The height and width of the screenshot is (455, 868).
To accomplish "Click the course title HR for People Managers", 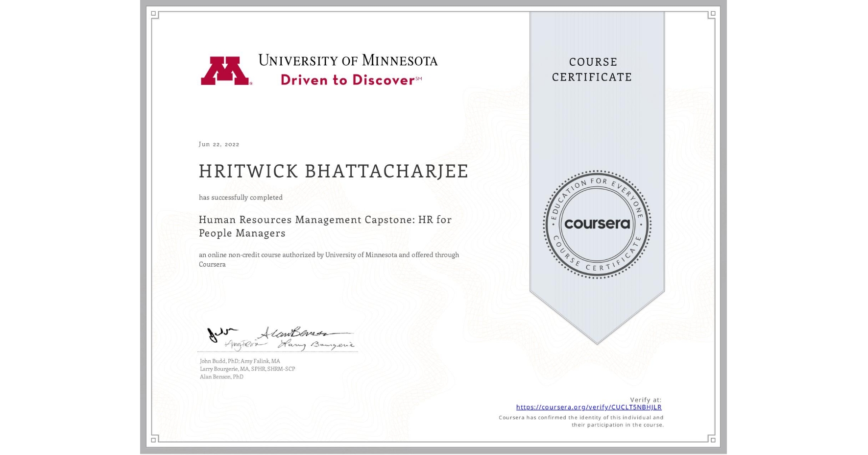I will click(324, 227).
